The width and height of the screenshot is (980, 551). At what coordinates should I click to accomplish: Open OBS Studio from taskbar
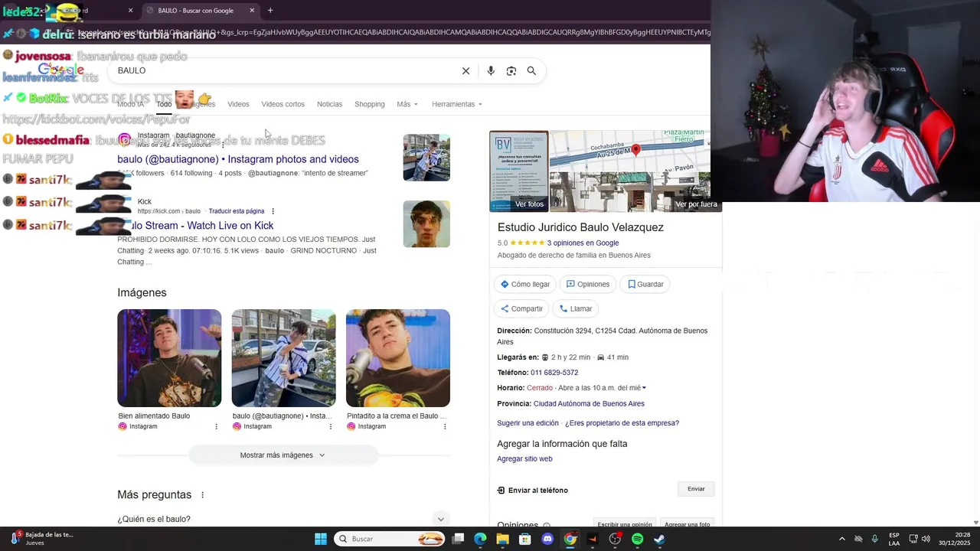[x=615, y=539]
